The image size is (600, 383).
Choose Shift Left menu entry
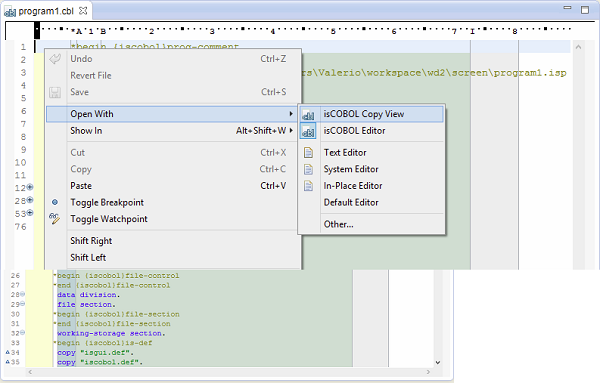point(173,258)
